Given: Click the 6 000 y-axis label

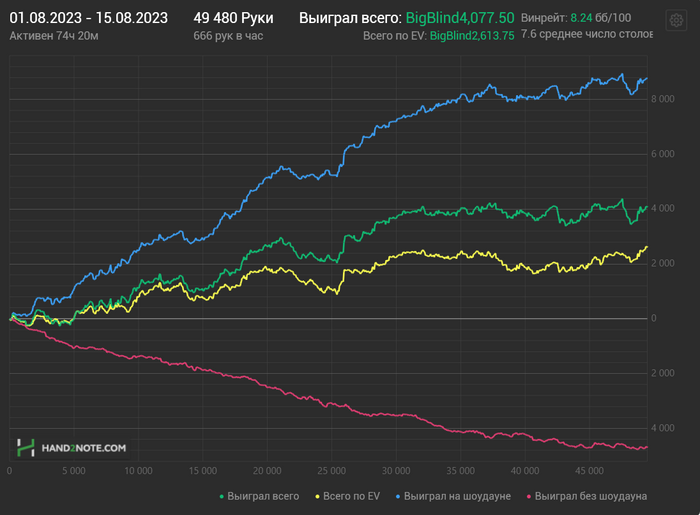Looking at the screenshot, I should pos(662,154).
